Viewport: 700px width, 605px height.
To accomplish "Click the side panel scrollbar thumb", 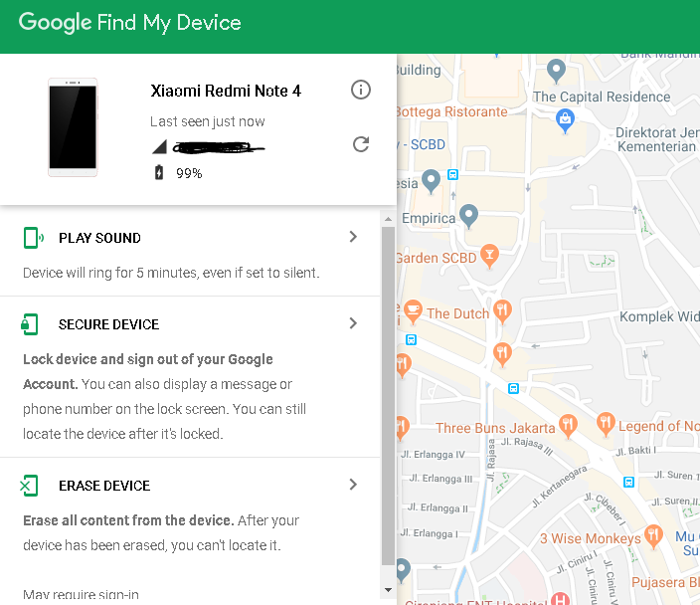I will (388, 396).
